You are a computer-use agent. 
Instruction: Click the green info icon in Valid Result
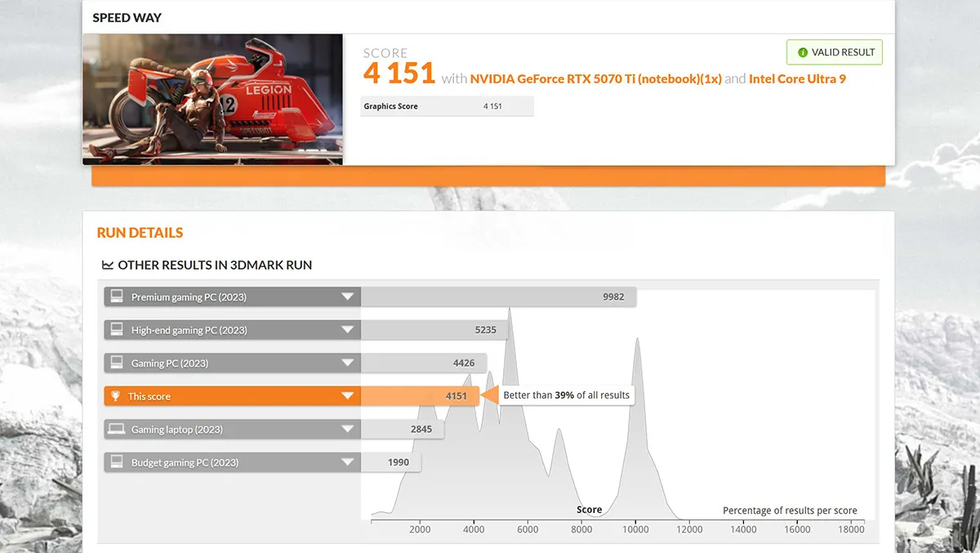[x=802, y=52]
